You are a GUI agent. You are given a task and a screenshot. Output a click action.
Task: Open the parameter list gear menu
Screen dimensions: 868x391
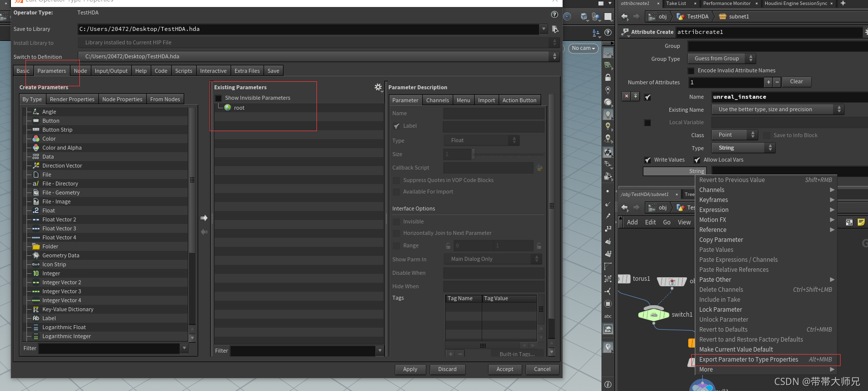click(378, 87)
